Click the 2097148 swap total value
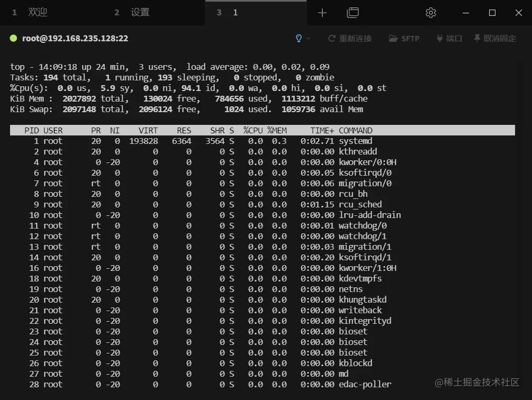This screenshot has width=532, height=400. coord(79,109)
